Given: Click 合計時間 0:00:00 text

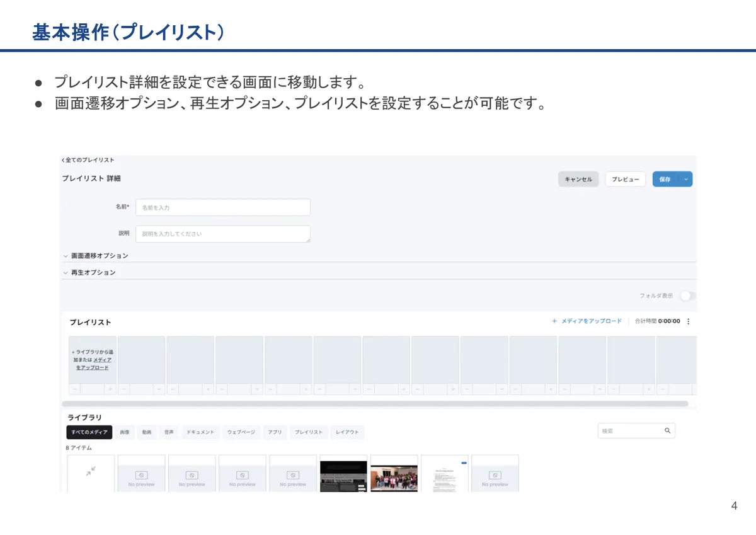Looking at the screenshot, I should (x=658, y=321).
